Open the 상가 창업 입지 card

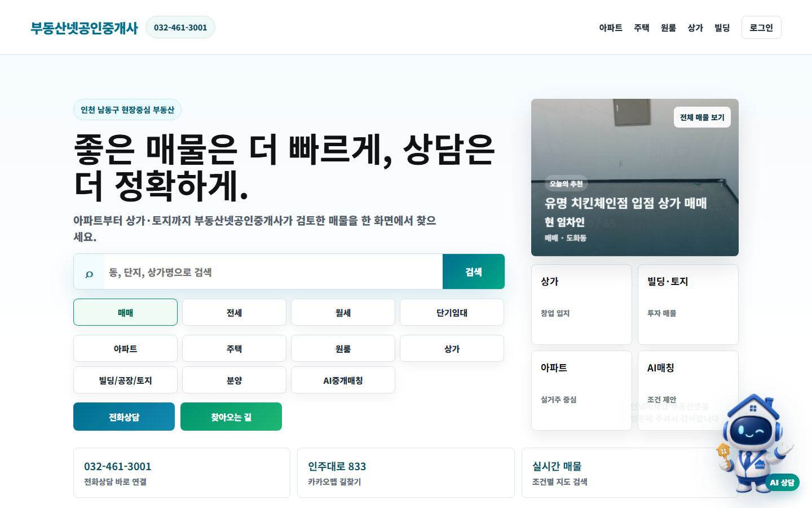click(581, 304)
